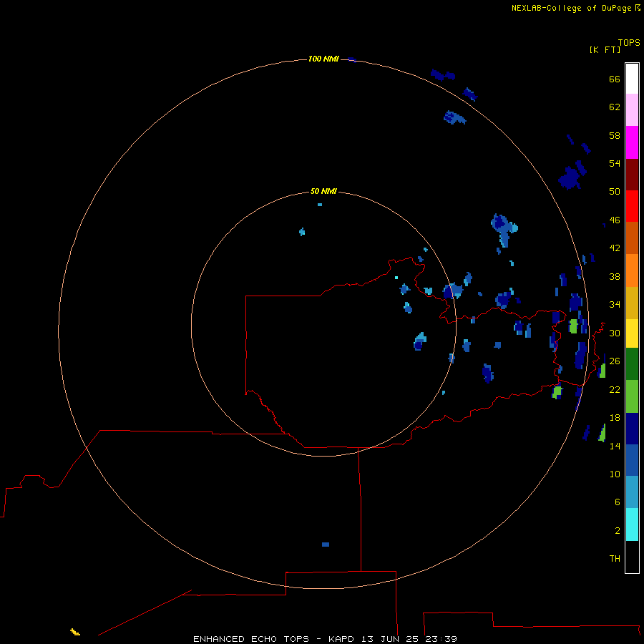Click the "100 NMI" range ring label

point(323,59)
